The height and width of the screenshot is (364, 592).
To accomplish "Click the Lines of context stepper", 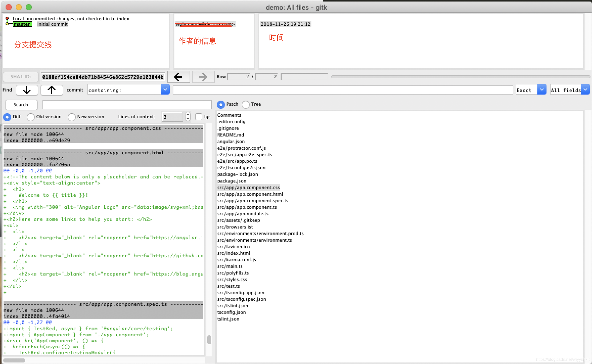I will coord(188,117).
